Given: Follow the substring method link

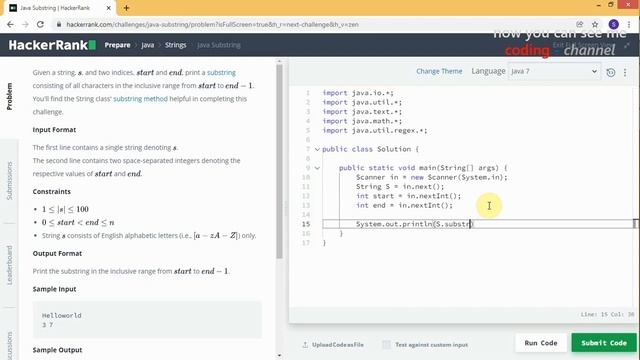Looking at the screenshot, I should click(140, 98).
